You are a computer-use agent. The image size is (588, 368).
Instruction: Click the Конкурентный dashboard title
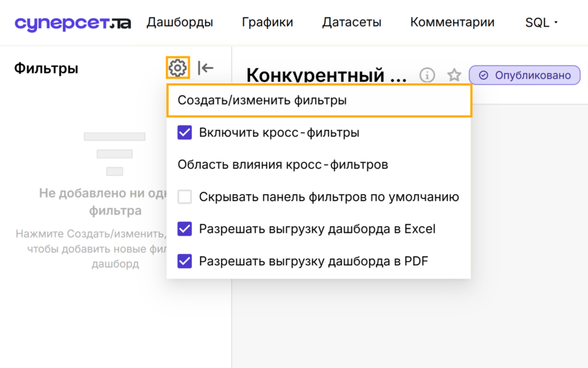(326, 75)
